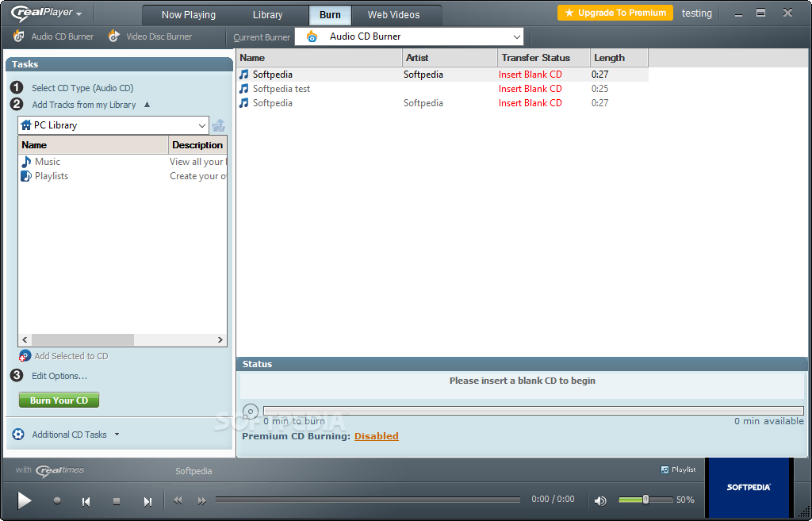
Task: Click the Burn Your CD button
Action: click(59, 400)
